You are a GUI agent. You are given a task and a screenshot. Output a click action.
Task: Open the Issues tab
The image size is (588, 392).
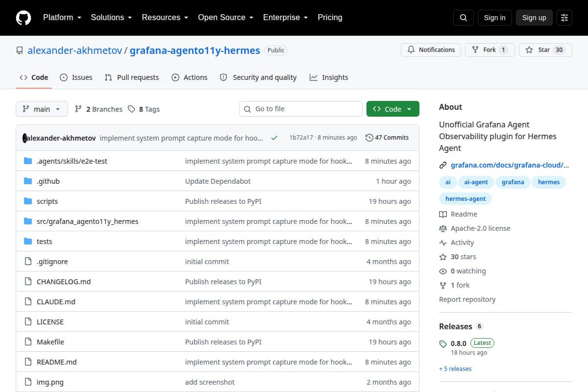76,77
